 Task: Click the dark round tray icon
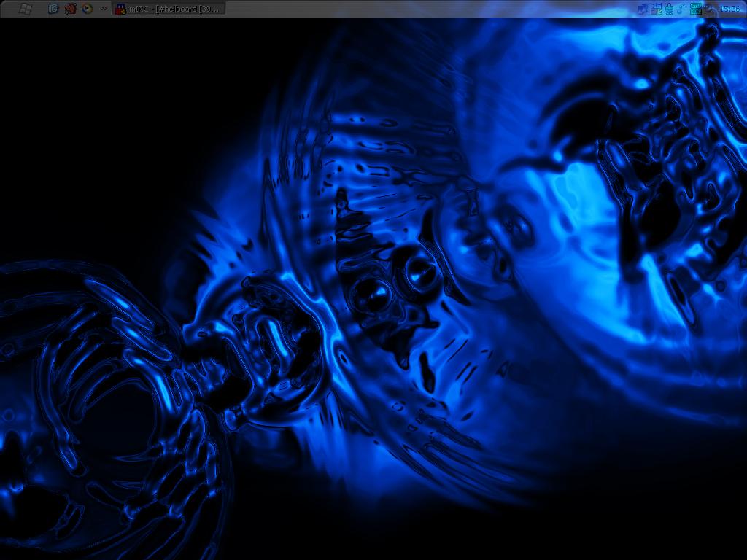(x=708, y=9)
